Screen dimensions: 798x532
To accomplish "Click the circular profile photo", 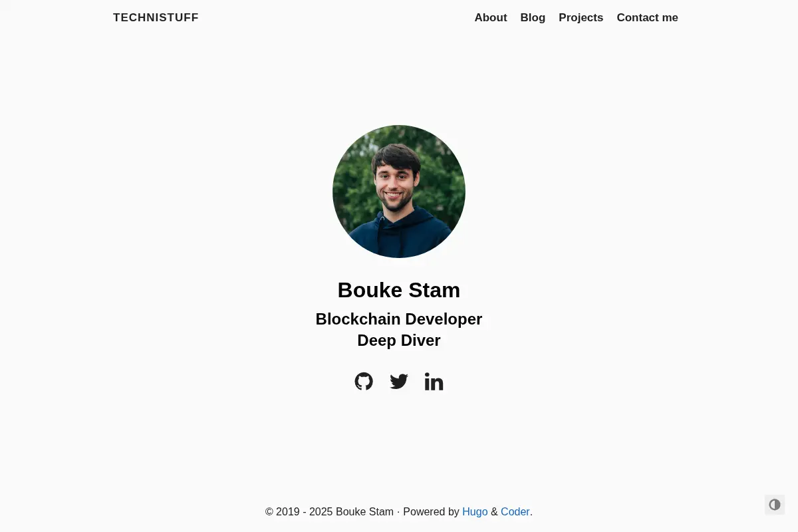I will coord(399,192).
